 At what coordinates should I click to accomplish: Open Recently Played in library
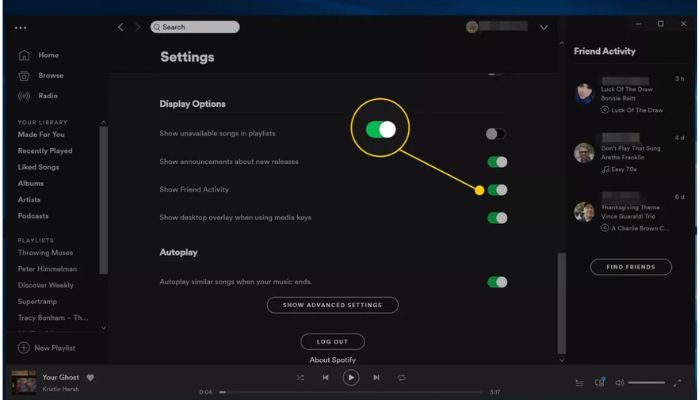(x=45, y=151)
